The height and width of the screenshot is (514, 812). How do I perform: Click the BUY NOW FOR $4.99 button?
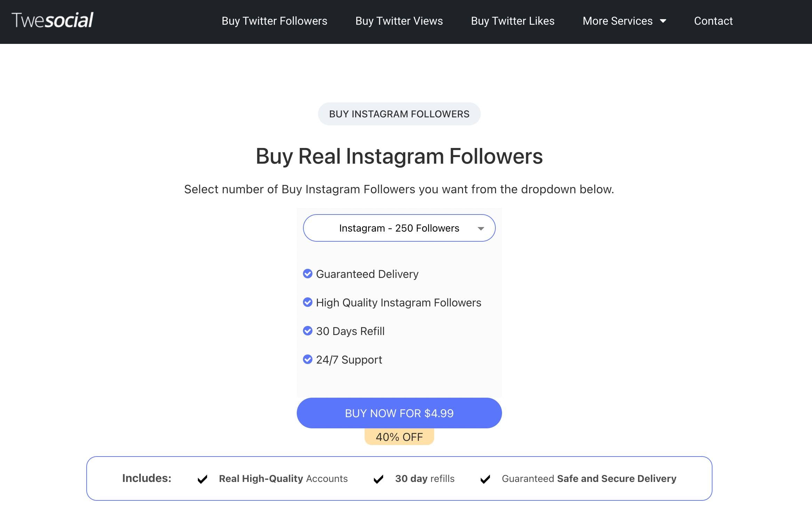point(399,413)
